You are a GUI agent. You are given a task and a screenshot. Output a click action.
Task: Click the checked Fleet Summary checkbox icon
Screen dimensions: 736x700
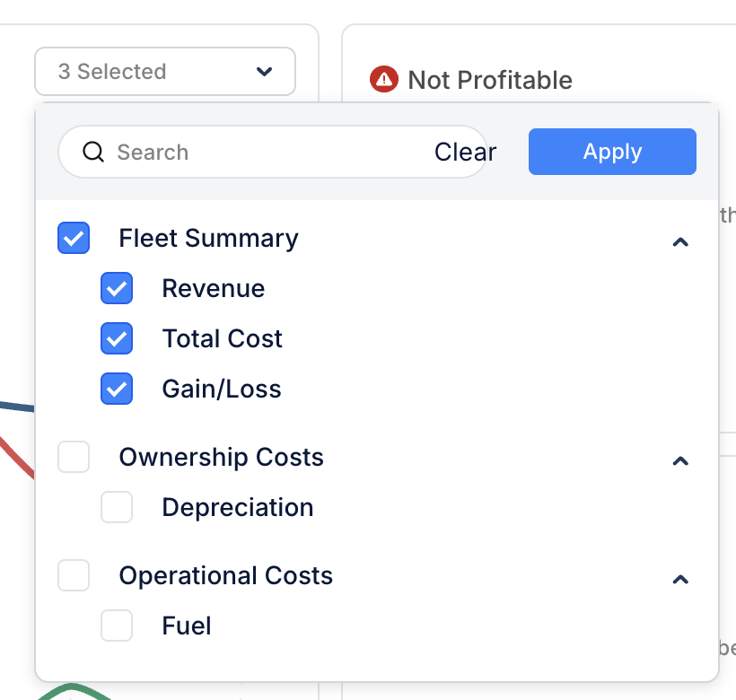(74, 238)
